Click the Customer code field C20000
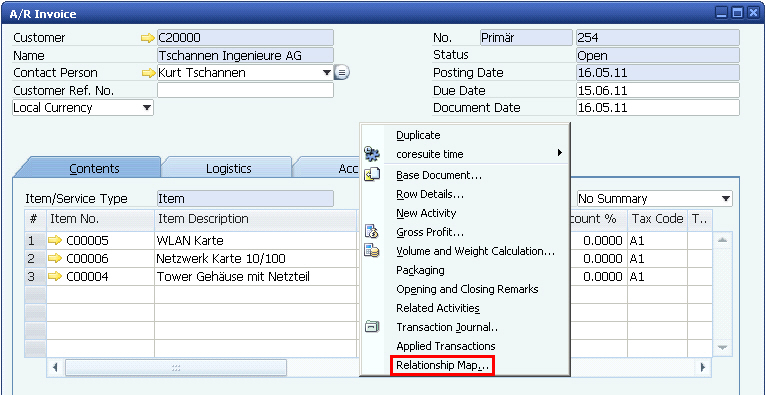Viewport: 766px width, 395px height. (x=245, y=38)
